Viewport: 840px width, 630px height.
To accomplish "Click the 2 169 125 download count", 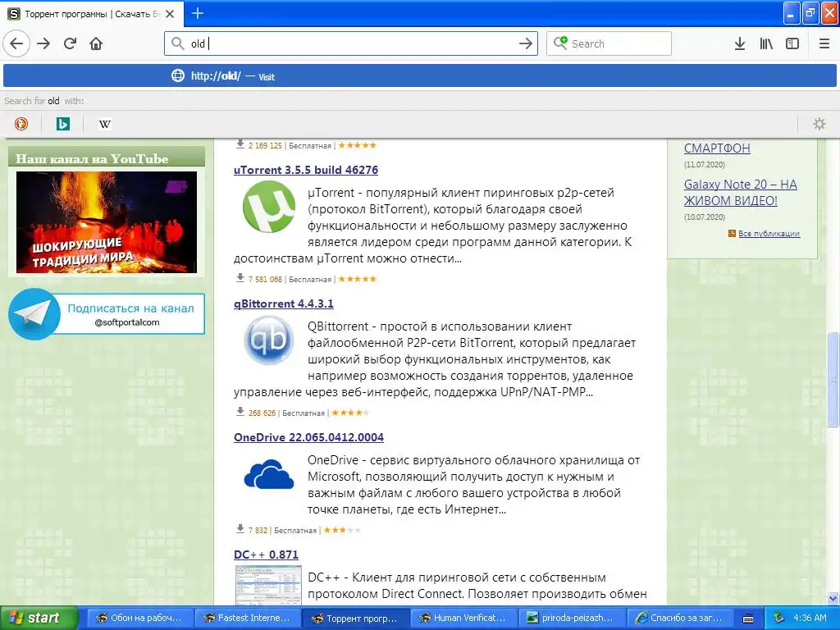I will click(x=265, y=146).
